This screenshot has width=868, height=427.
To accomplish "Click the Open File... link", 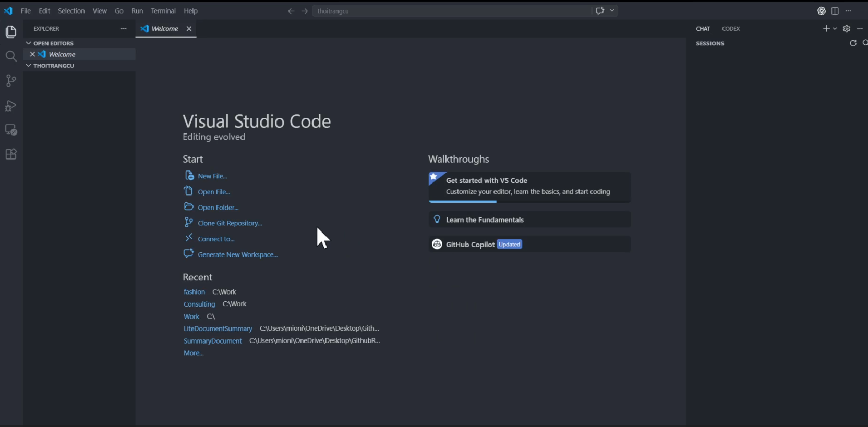I will [214, 192].
